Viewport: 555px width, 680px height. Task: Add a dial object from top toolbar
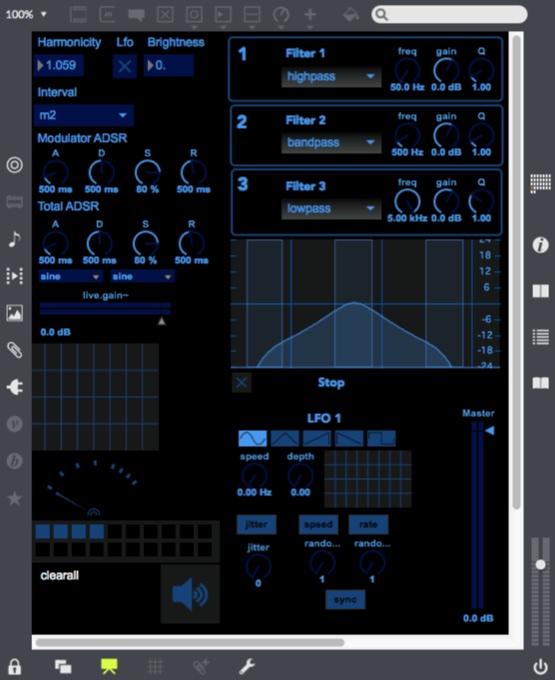[x=281, y=14]
